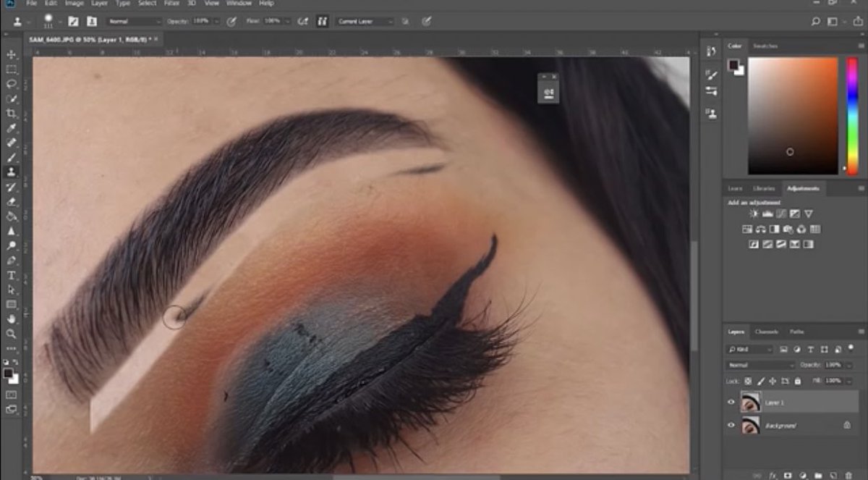Open the Normal blend mode dropdown in options bar
The width and height of the screenshot is (868, 480).
pos(135,22)
